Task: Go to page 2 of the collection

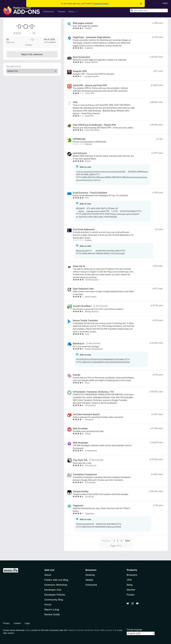Action: 118,541
